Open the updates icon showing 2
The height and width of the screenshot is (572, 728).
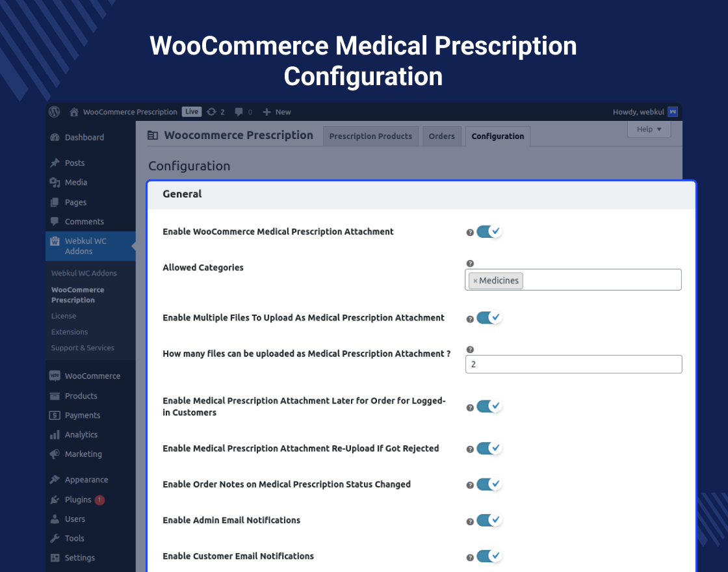click(x=211, y=112)
